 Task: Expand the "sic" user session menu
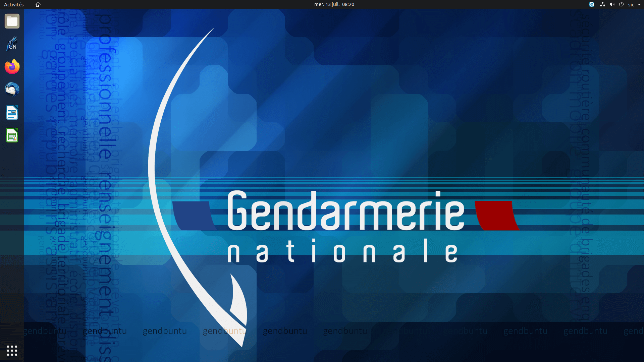(632, 4)
